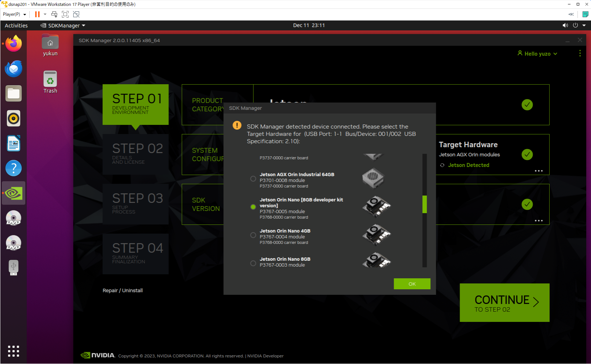591x364 pixels.
Task: Pause the virtual machine
Action: [x=37, y=14]
